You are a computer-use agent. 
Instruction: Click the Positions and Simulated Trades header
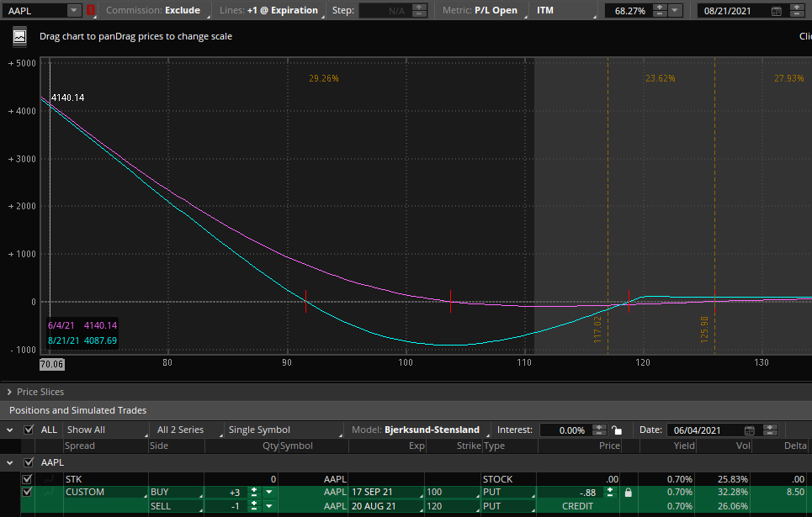click(77, 410)
